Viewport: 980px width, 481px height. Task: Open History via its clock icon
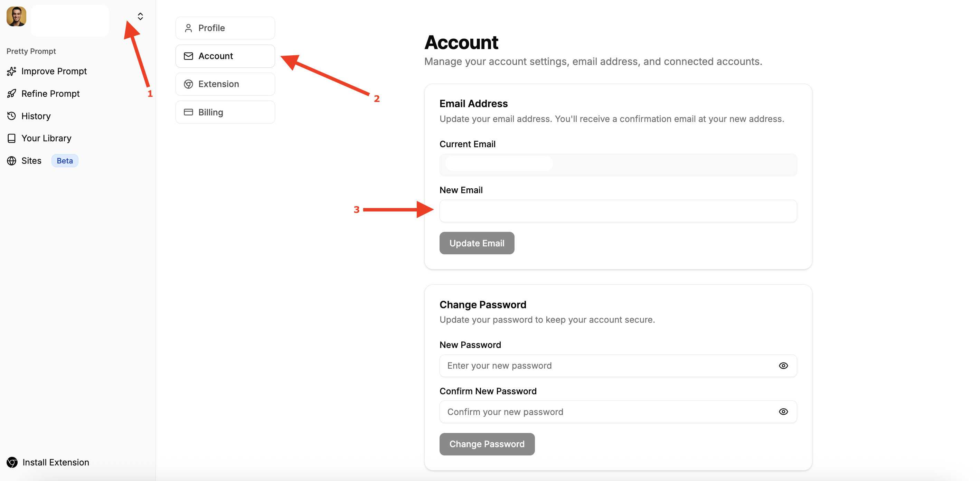tap(11, 116)
